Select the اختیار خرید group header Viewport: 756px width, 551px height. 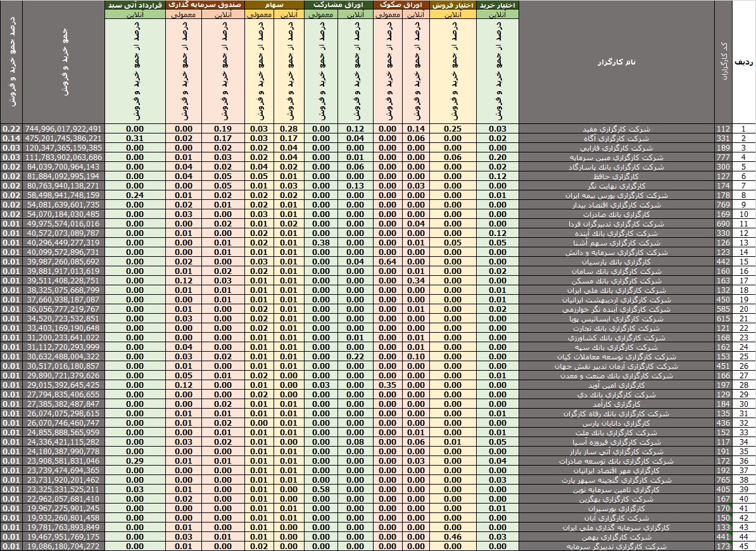498,5
